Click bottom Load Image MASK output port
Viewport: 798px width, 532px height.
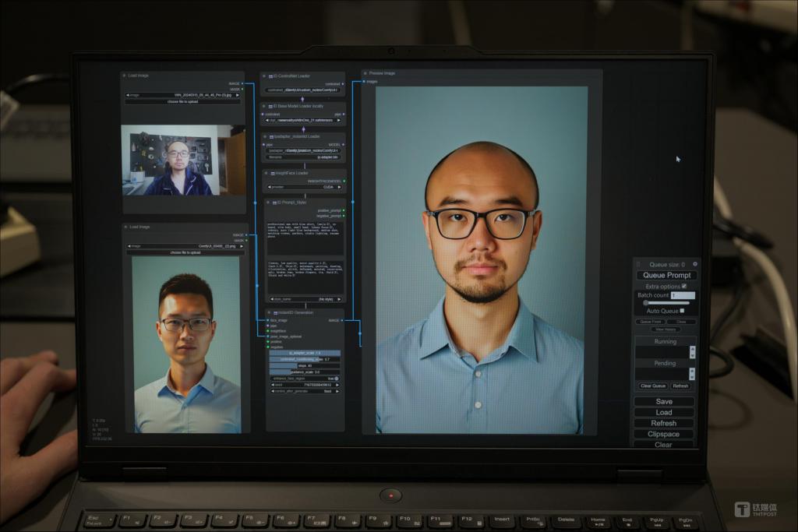pos(246,241)
